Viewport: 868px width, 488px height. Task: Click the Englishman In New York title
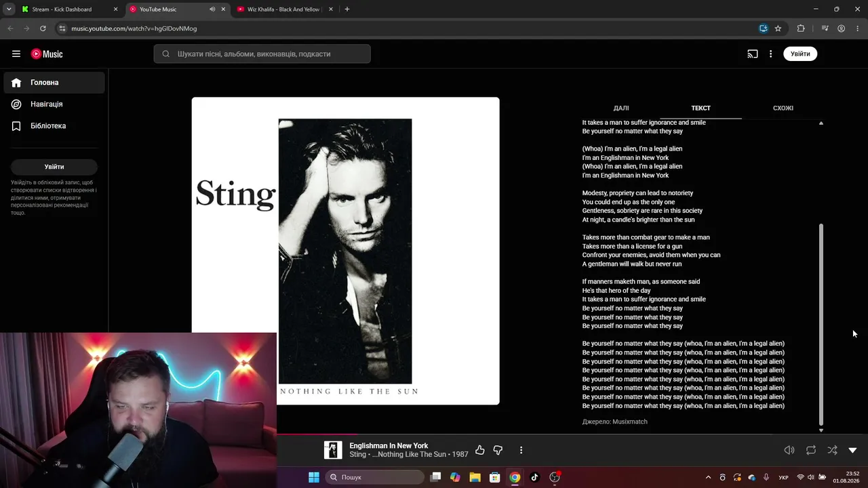tap(389, 445)
